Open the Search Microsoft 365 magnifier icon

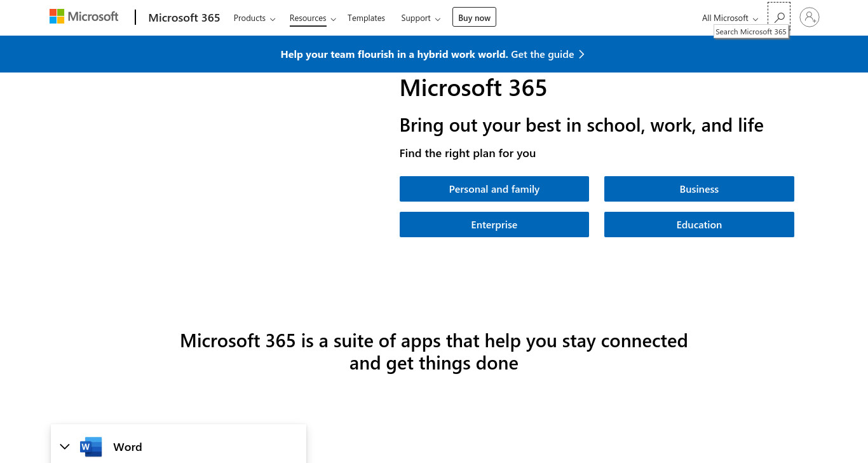point(779,18)
